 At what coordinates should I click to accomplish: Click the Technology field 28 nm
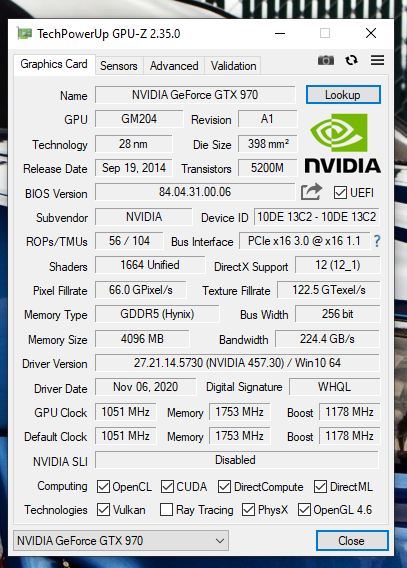(x=133, y=144)
